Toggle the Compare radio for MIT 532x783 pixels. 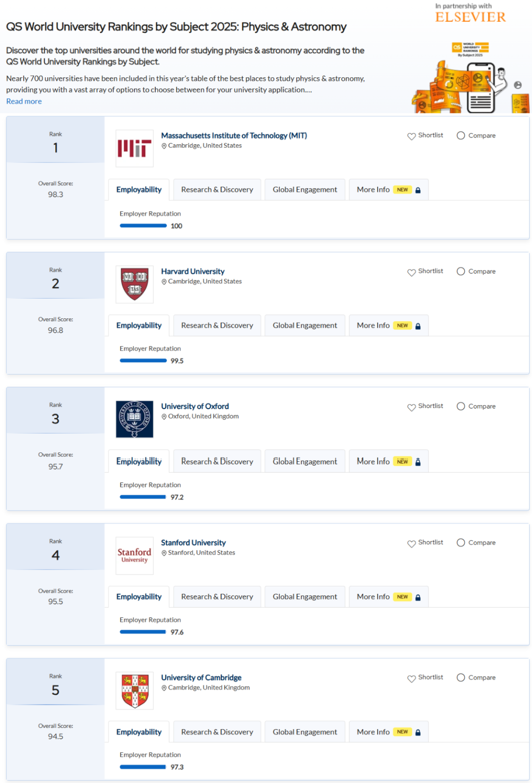(x=461, y=136)
